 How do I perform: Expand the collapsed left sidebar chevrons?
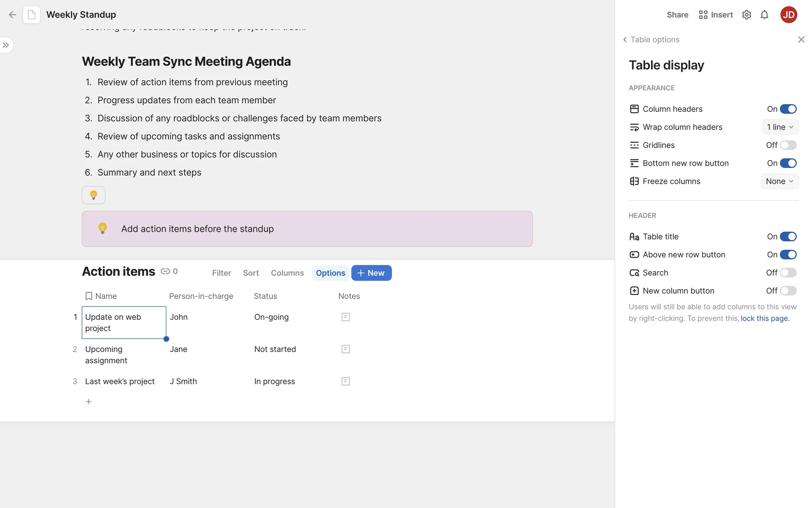tap(6, 45)
